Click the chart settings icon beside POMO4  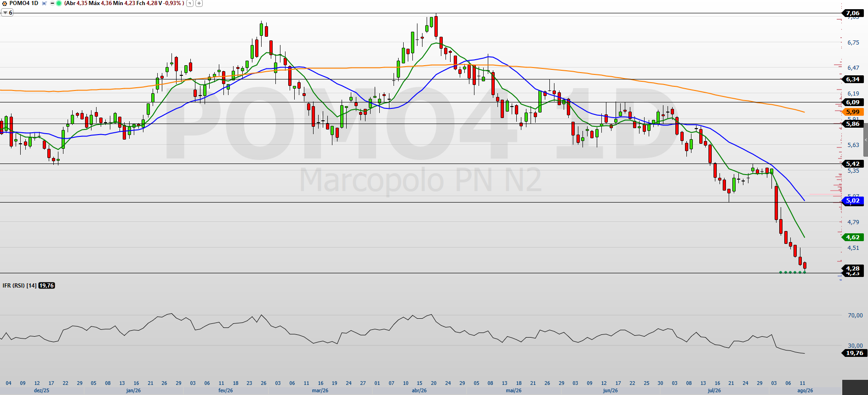(5, 3)
